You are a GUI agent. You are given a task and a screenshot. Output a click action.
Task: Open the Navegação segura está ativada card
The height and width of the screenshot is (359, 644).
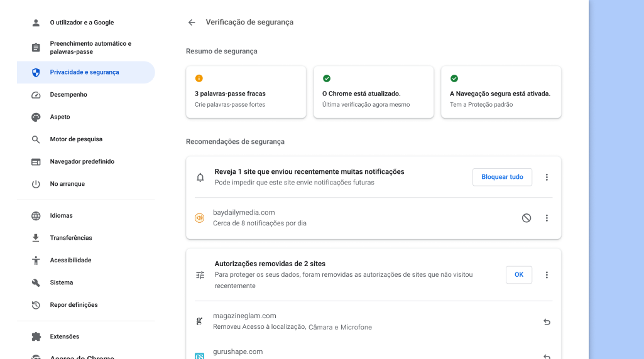501,92
